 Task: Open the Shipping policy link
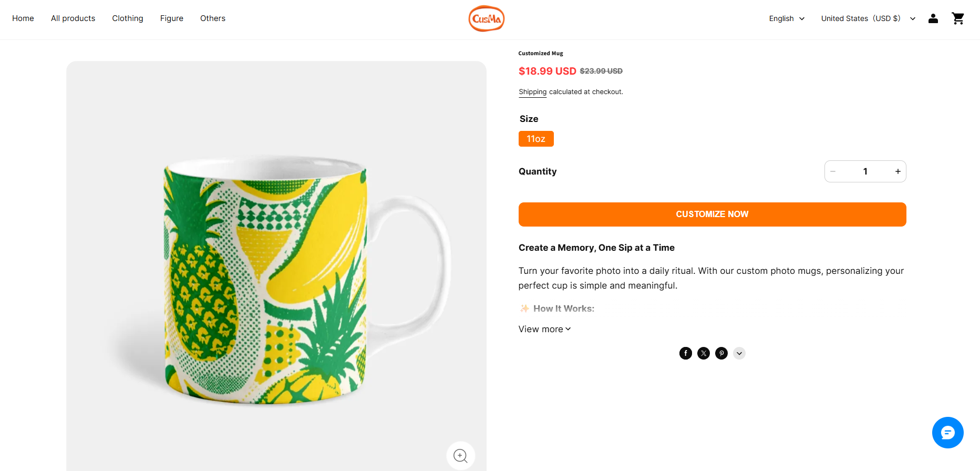point(532,92)
